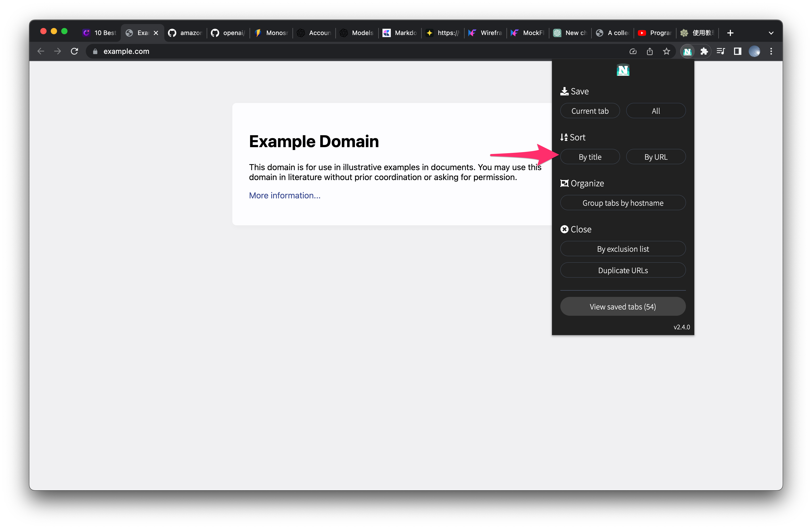Expand the tab search chevron
The height and width of the screenshot is (529, 812).
771,33
